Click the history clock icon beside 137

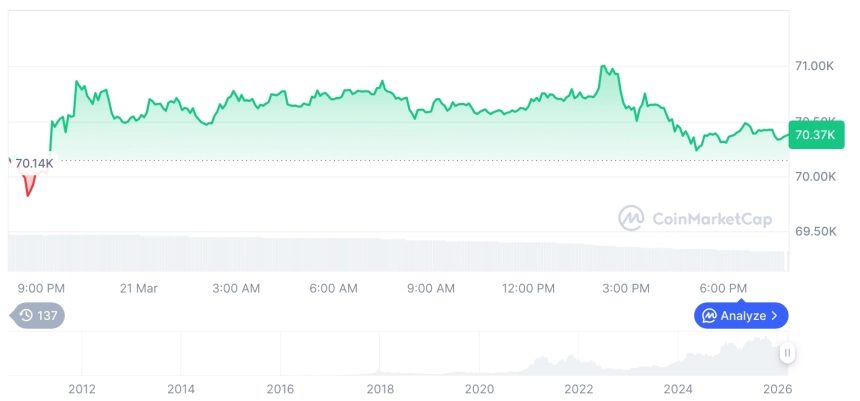pyautogui.click(x=26, y=315)
